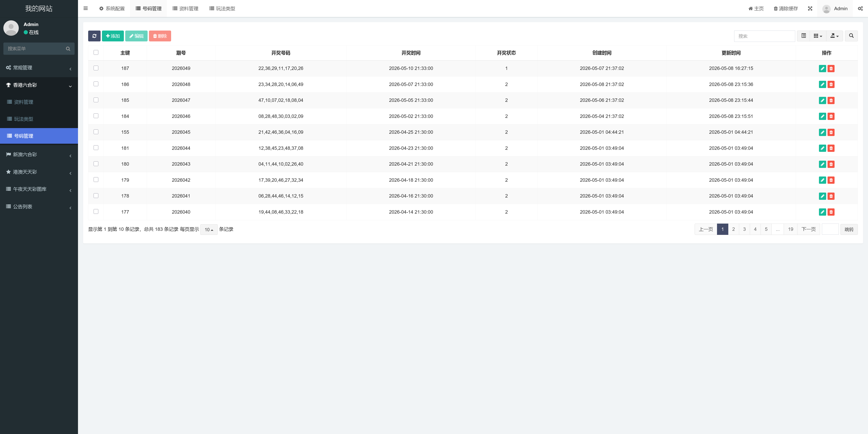Click the 主页 link
This screenshot has height=434, width=868.
[x=756, y=8]
